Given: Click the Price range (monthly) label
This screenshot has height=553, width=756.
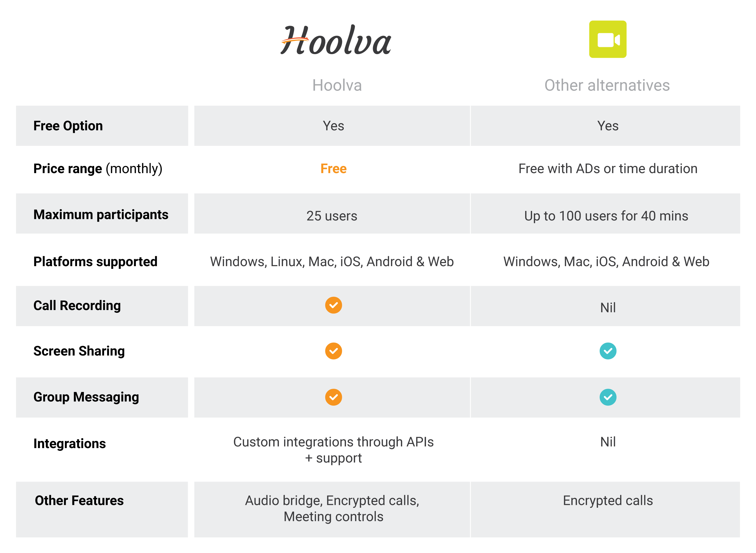Looking at the screenshot, I should click(x=98, y=169).
